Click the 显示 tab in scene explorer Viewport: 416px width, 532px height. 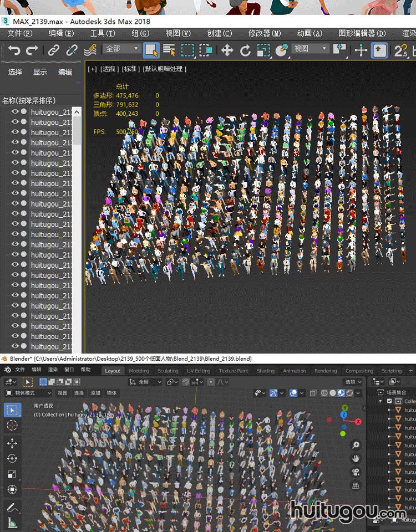[40, 72]
